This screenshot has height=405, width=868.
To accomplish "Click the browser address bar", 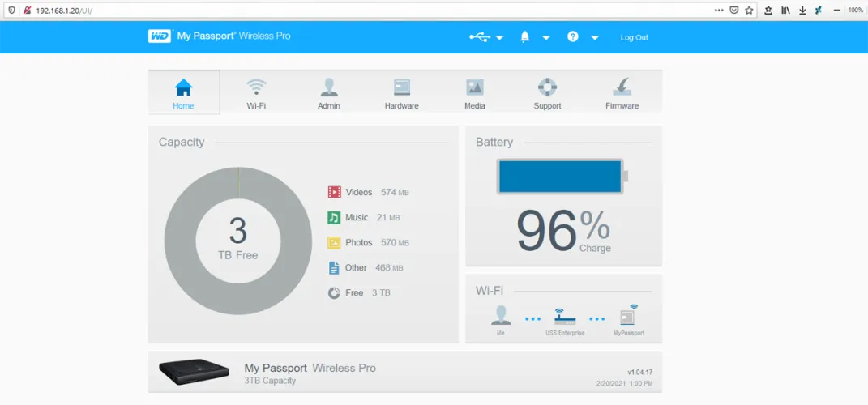I will (365, 10).
